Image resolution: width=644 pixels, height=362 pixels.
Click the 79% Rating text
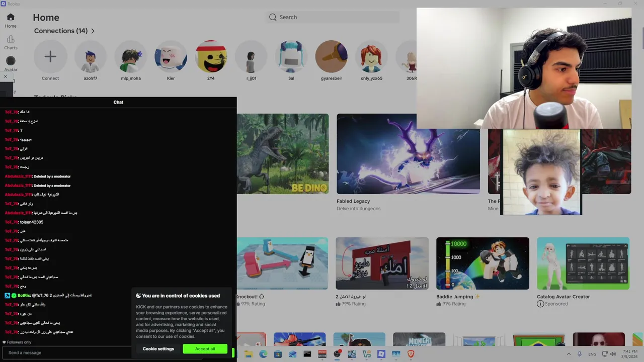(351, 304)
